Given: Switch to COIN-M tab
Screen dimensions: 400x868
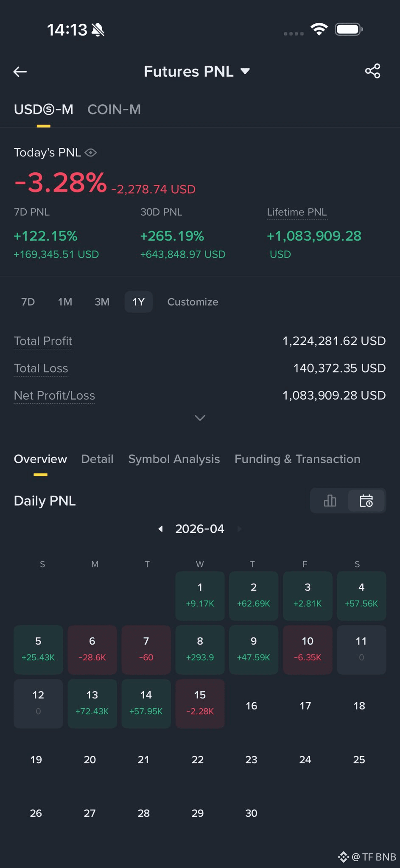Looking at the screenshot, I should pos(114,109).
